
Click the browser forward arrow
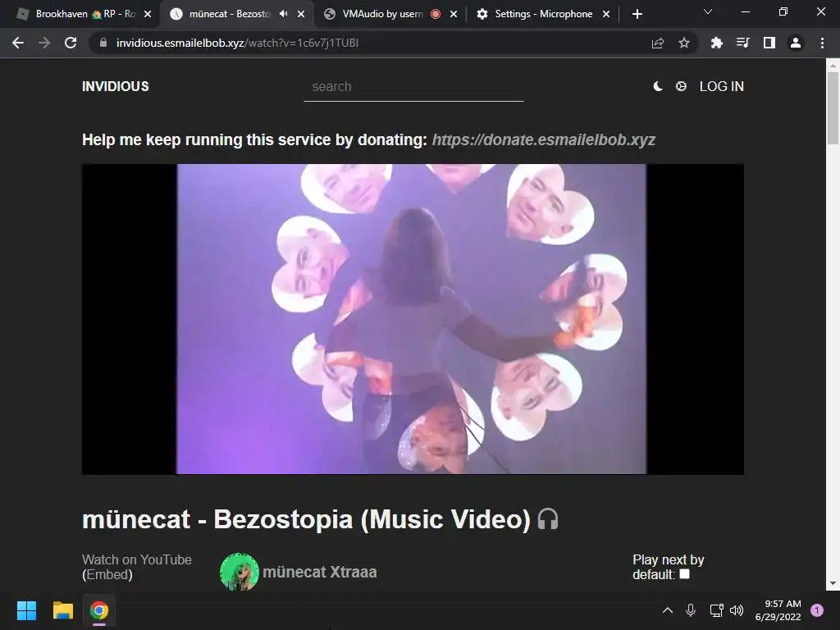pos(44,43)
